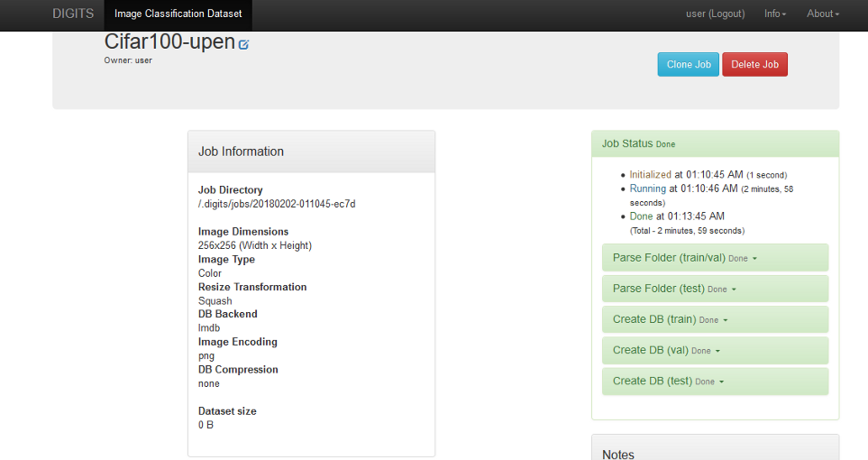Click the edit icon beside Cifar100-upen
Screen dimensions: 868x460
coord(243,44)
